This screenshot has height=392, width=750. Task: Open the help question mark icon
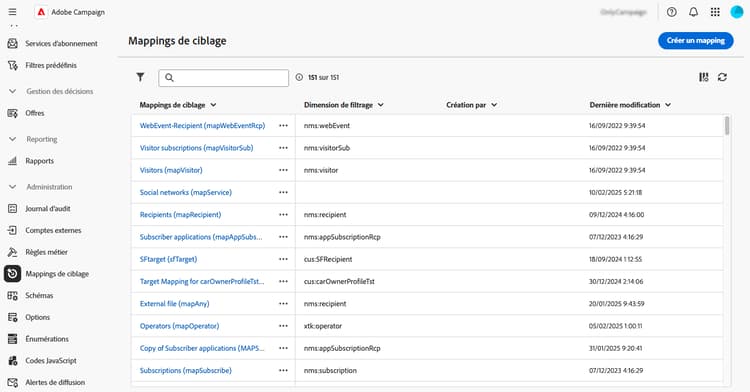[672, 12]
